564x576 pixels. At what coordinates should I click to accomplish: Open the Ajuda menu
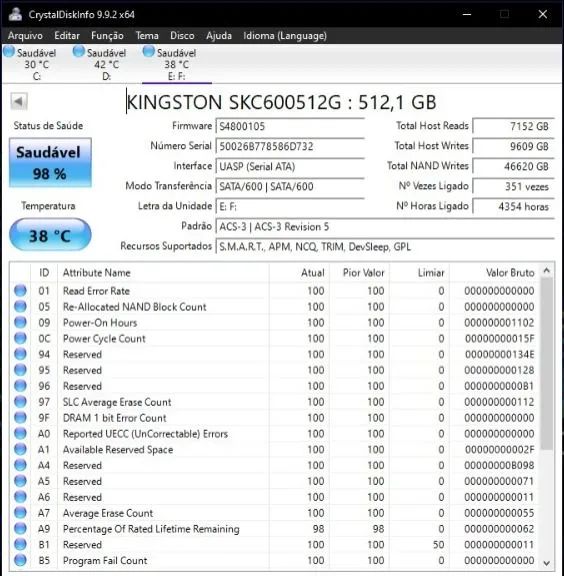219,36
